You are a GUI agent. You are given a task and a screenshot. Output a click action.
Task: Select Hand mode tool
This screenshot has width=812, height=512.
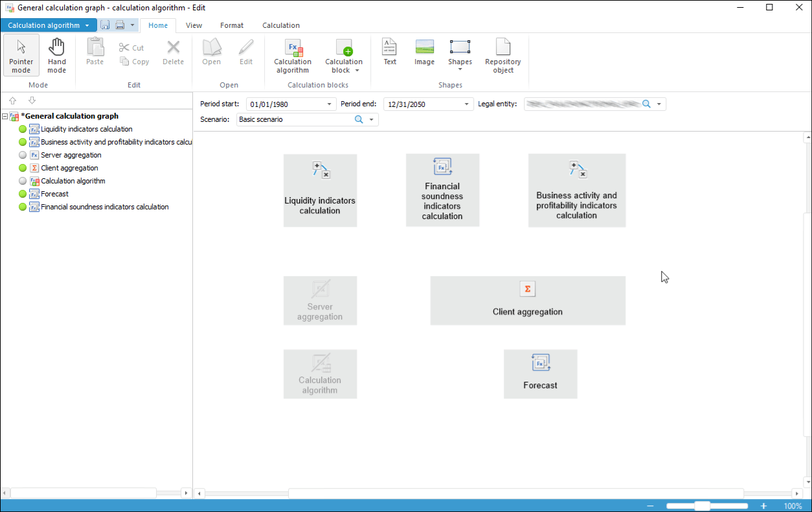[x=56, y=55]
